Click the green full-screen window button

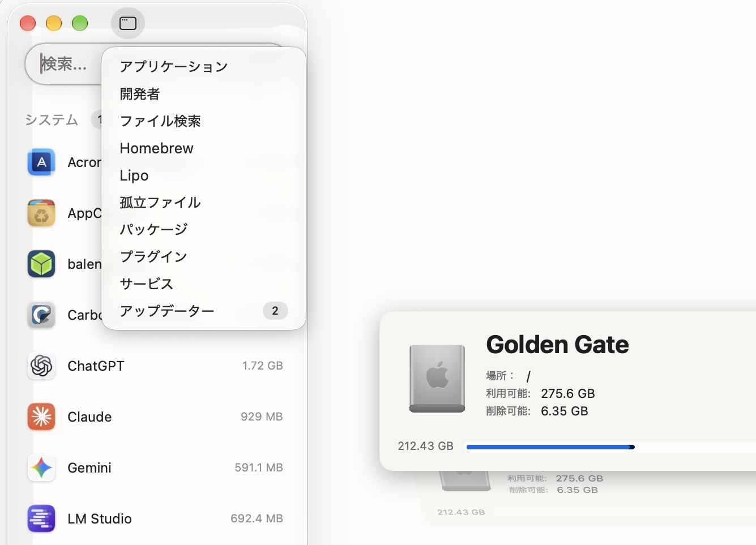80,23
